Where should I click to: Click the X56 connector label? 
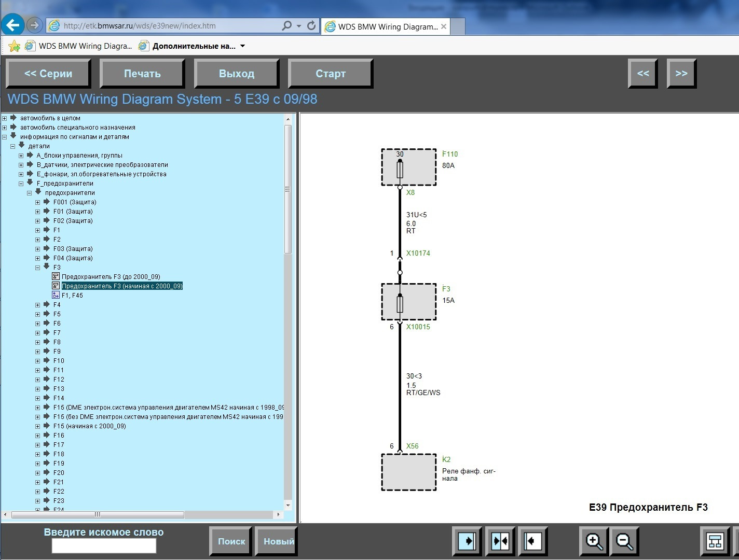point(413,446)
